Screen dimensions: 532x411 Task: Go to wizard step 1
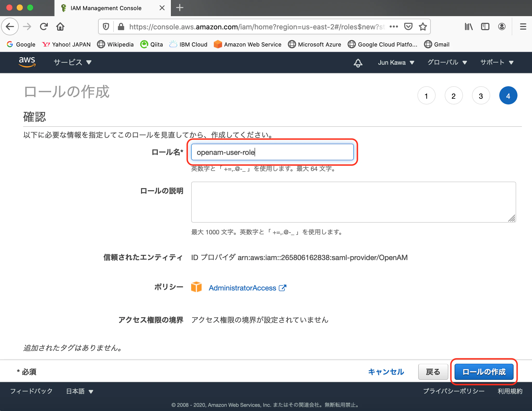(426, 96)
